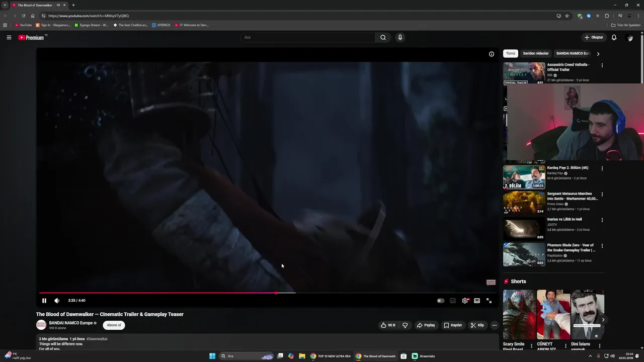Open Scary Smile Final Boss short

519,314
